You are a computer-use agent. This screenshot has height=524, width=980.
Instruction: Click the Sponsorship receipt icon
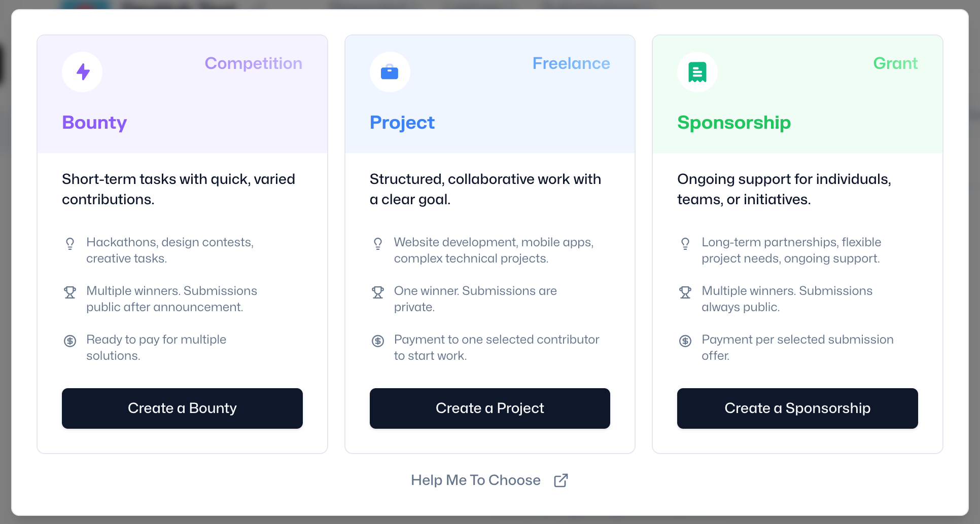pos(697,72)
